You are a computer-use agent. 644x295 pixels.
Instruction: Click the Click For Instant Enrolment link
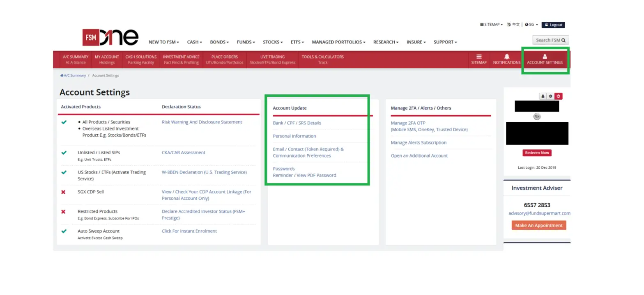click(x=189, y=231)
